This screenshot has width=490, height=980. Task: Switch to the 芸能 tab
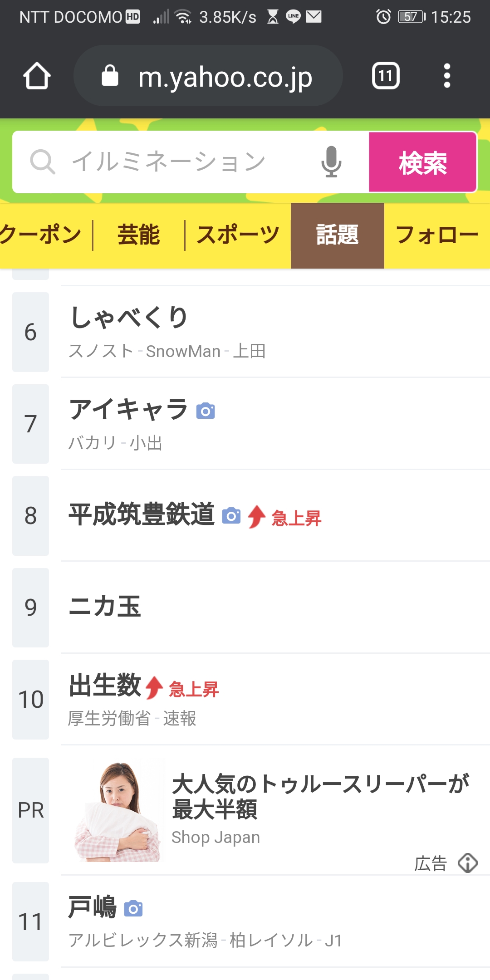coord(138,235)
